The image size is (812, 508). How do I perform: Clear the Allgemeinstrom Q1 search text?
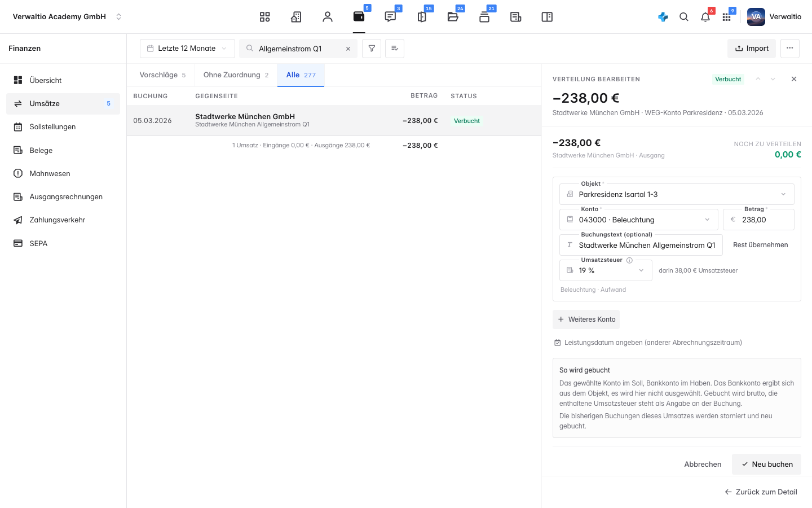pyautogui.click(x=348, y=49)
